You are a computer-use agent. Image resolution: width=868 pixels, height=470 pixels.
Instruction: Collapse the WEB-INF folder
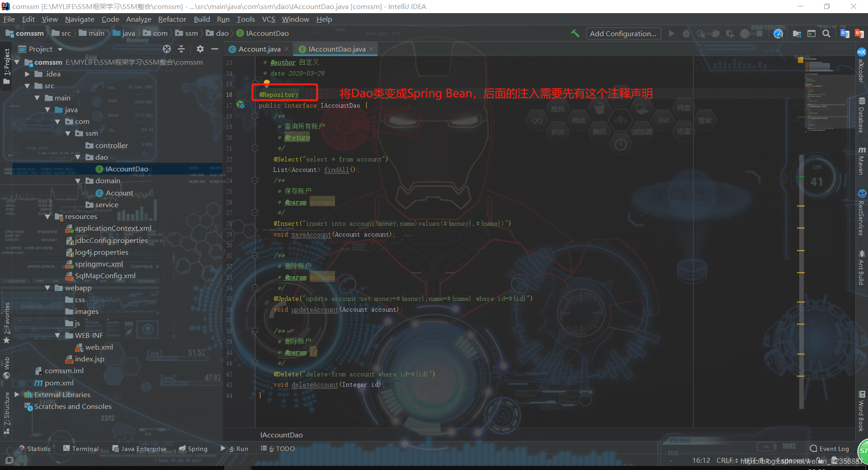pos(57,335)
